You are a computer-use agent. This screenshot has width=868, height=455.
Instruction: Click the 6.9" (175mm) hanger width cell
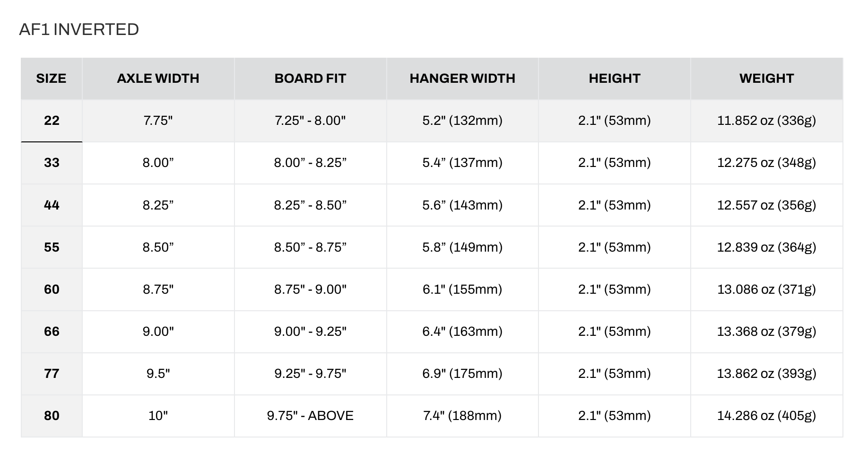tap(462, 374)
